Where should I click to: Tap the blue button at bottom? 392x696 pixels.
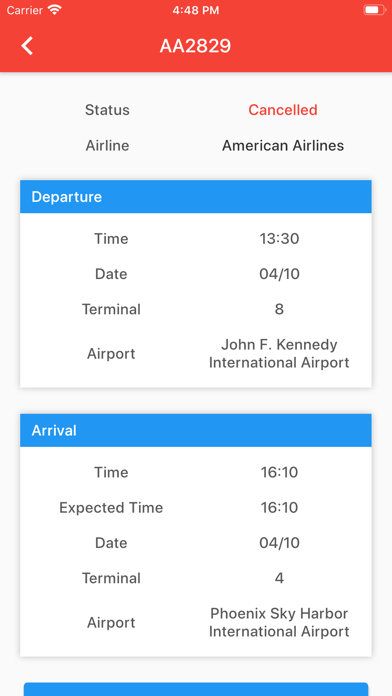196,689
